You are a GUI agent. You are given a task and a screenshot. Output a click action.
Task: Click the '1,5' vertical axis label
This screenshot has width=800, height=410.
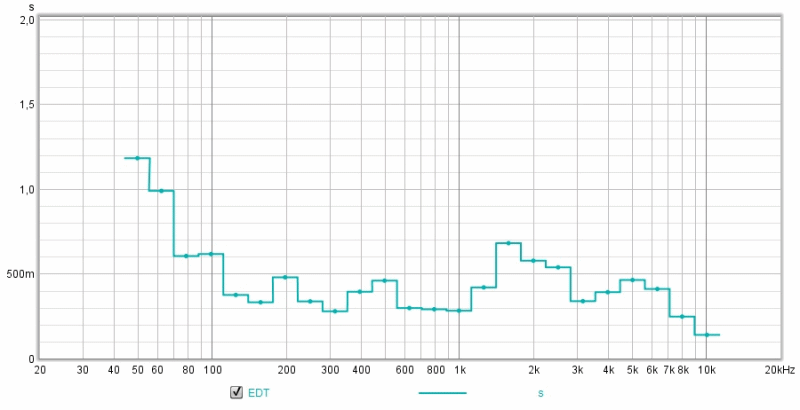tap(27, 105)
